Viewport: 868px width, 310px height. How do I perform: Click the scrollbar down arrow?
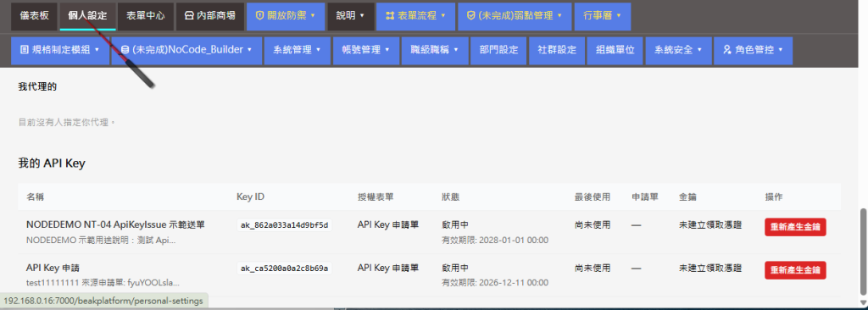pyautogui.click(x=863, y=302)
